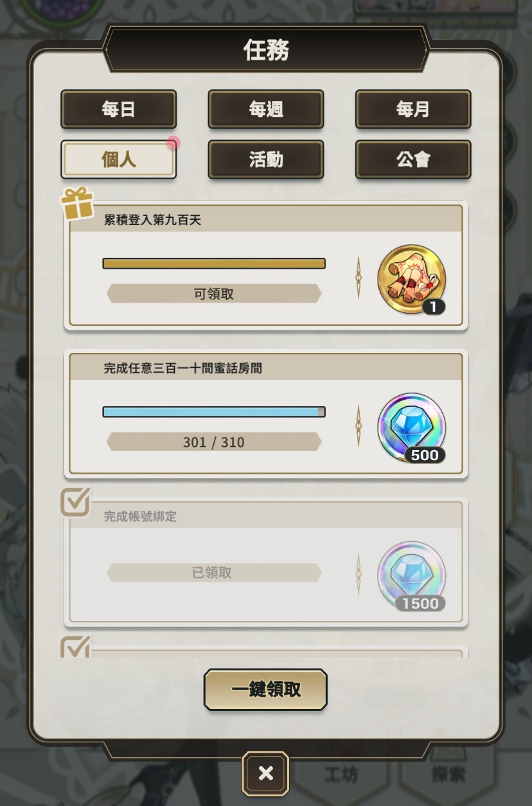Tap the scroll reward icon for 900-day login
The image size is (532, 806).
412,280
